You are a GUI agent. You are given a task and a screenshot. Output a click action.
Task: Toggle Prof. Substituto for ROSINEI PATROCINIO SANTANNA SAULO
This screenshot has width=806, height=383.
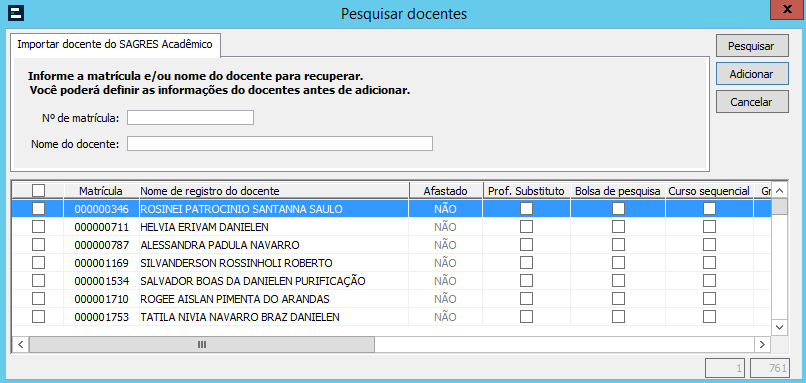click(x=526, y=209)
